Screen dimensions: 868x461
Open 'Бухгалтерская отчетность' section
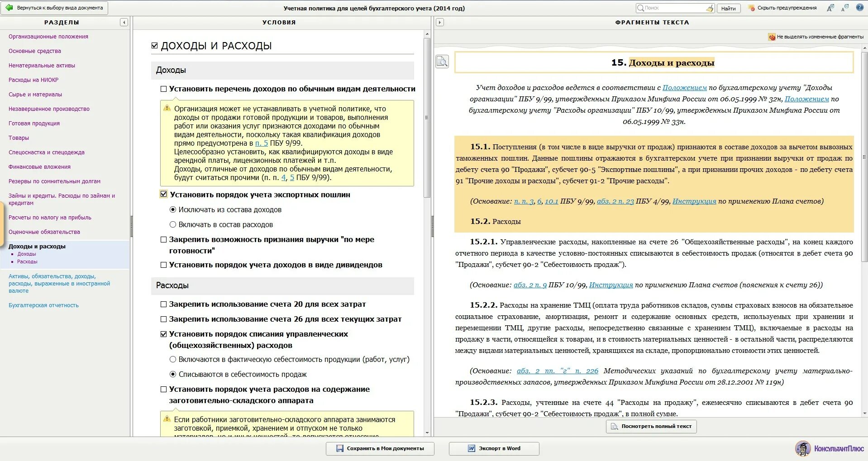[43, 305]
